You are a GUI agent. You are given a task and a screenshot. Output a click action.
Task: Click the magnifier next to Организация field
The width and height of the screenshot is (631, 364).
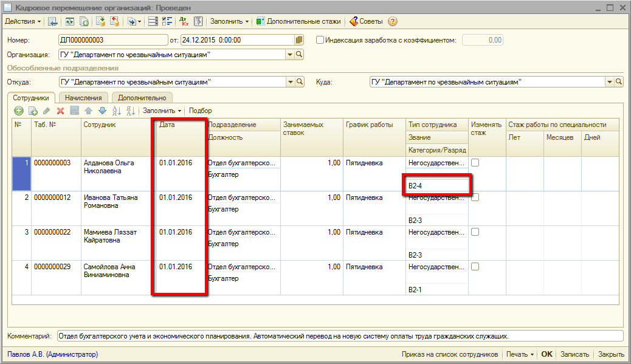click(299, 55)
